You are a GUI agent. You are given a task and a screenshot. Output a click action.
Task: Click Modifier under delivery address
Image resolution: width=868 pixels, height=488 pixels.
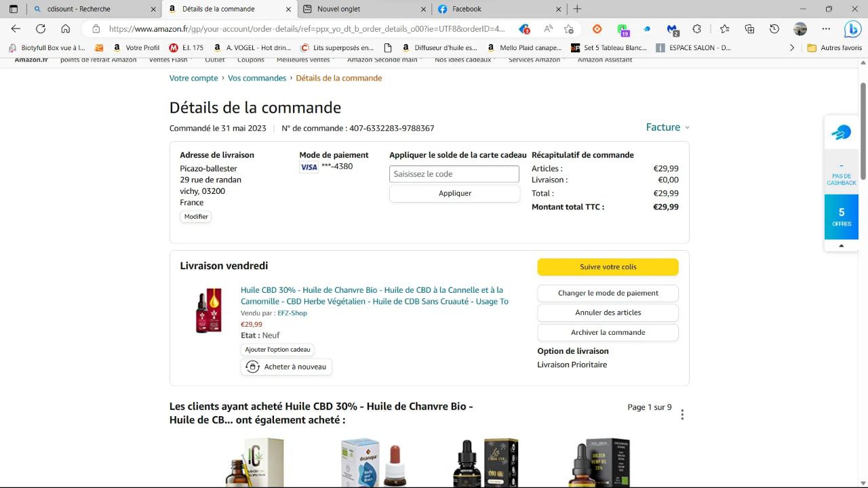tap(196, 217)
